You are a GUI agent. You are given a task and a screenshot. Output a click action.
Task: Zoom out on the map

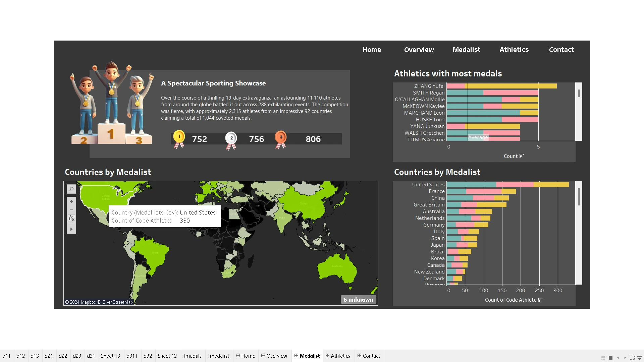(71, 210)
